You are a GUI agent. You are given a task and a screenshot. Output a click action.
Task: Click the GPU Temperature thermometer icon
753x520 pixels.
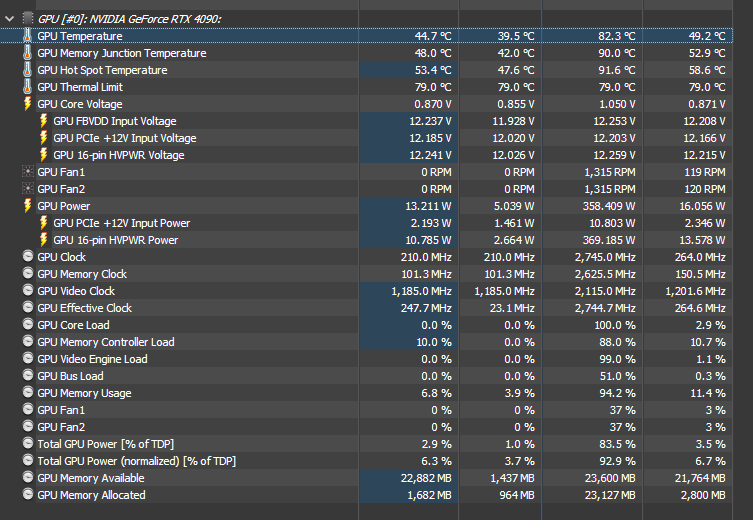pyautogui.click(x=28, y=36)
